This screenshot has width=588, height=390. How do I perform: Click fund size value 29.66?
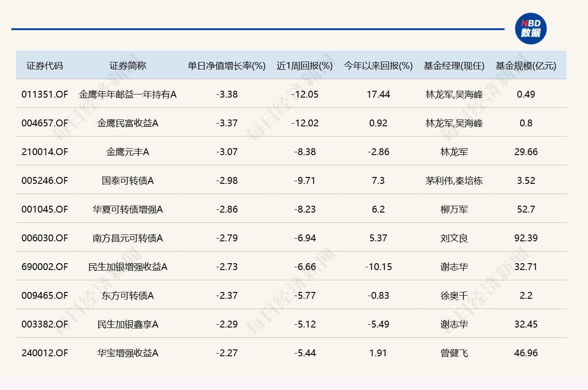(x=526, y=152)
